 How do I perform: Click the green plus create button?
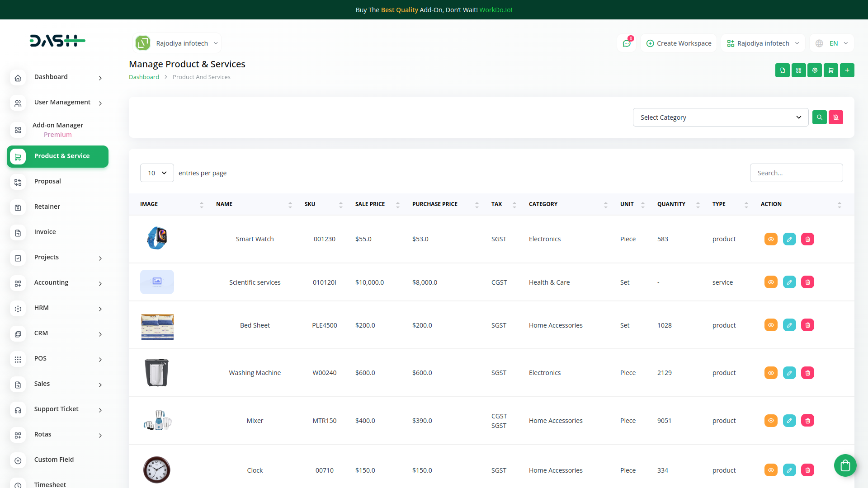(847, 70)
